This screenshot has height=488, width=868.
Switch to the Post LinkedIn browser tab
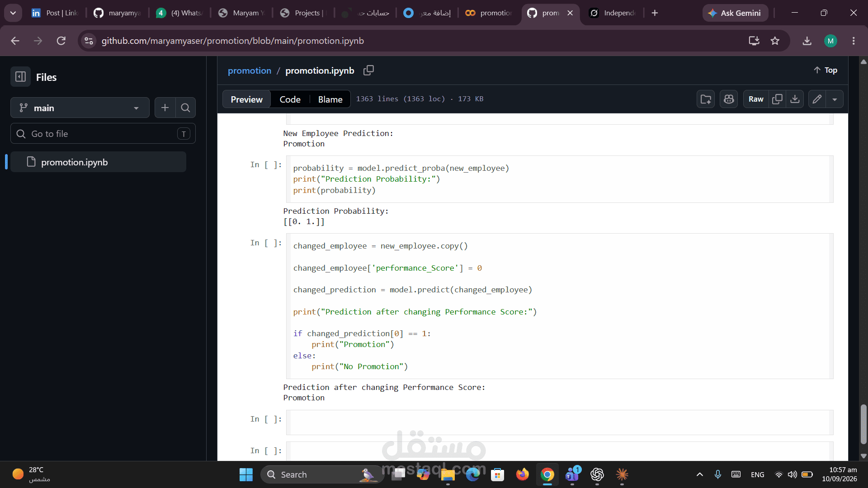55,13
